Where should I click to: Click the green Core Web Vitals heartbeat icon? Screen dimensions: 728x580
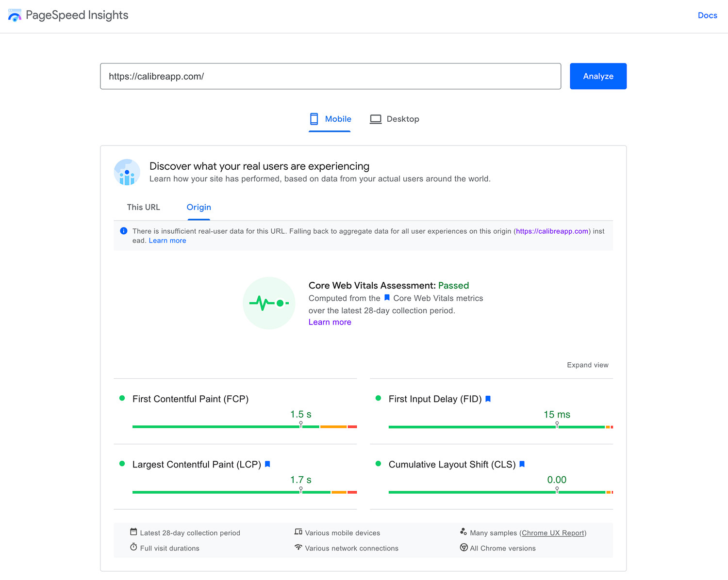point(269,303)
